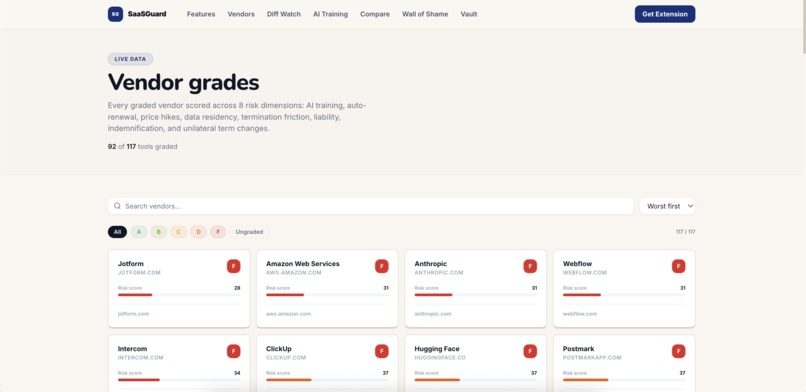Open the Jotform vendor card title
Viewport: 806px width, 392px height.
coord(131,264)
